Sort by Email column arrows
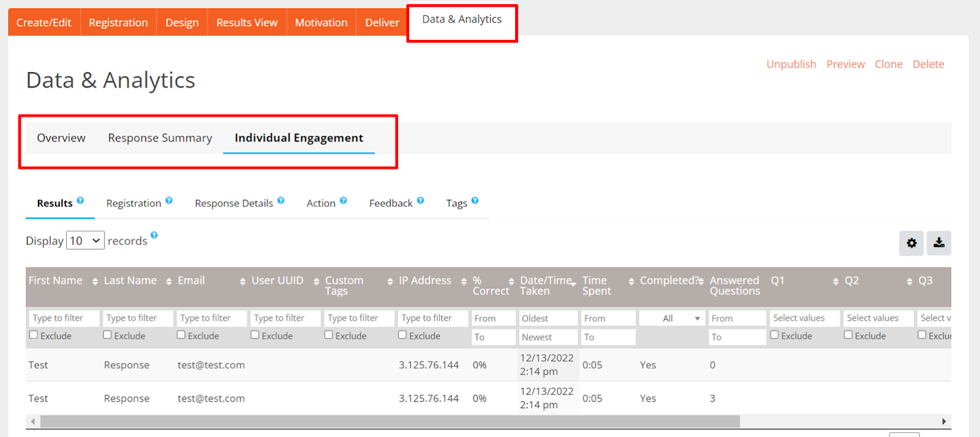 (243, 281)
